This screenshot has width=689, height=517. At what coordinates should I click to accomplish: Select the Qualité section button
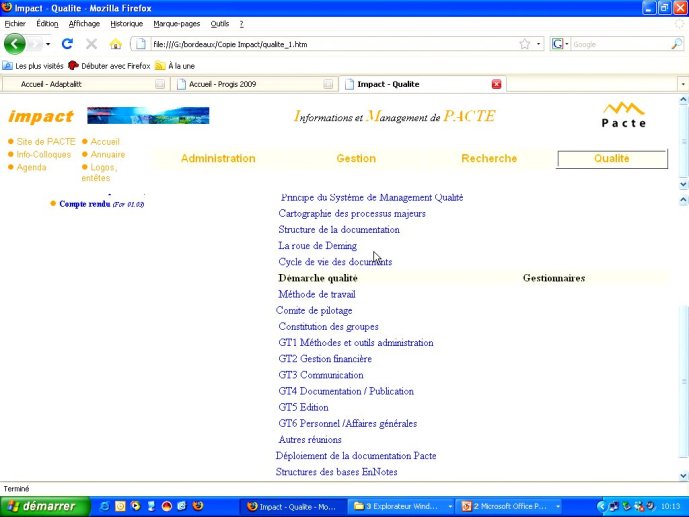coord(612,159)
